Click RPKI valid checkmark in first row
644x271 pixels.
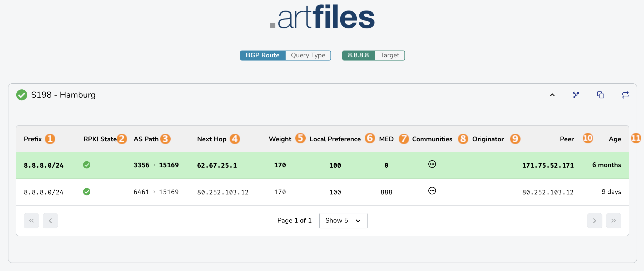pyautogui.click(x=87, y=165)
